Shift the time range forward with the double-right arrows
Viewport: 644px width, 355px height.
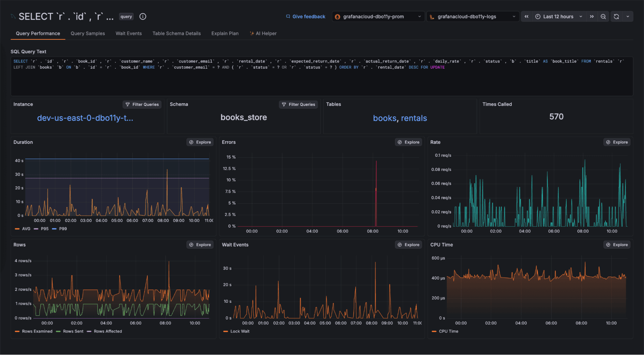click(592, 16)
